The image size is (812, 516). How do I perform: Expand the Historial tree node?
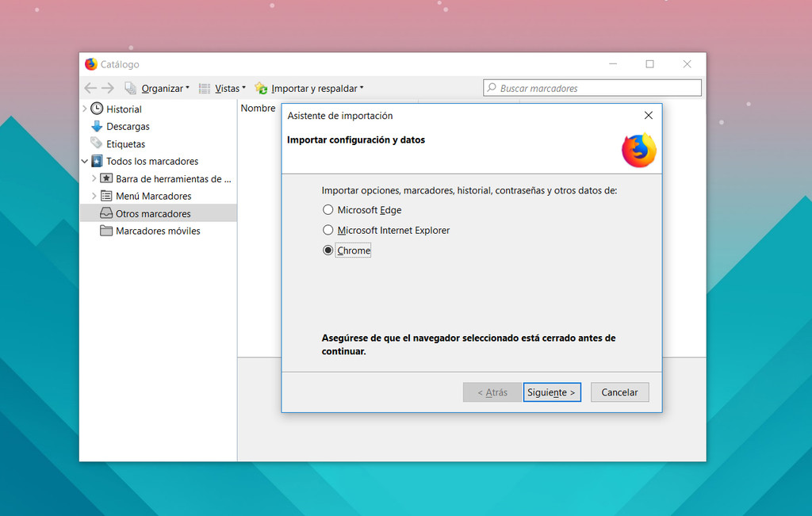point(85,109)
